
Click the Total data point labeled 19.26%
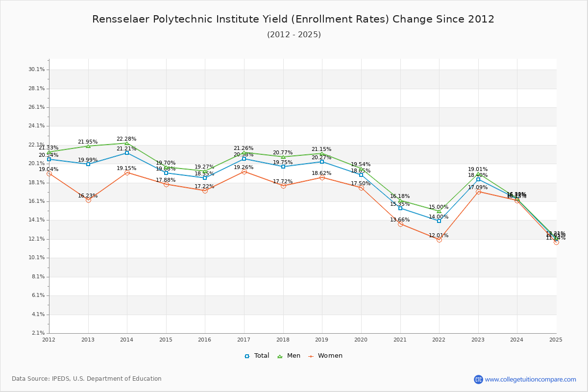tap(243, 171)
